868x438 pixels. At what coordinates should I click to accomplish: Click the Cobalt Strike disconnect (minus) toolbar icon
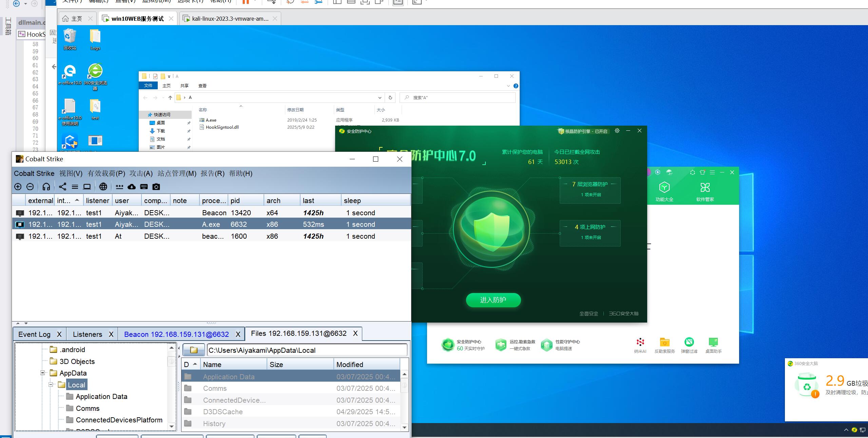[x=30, y=187]
